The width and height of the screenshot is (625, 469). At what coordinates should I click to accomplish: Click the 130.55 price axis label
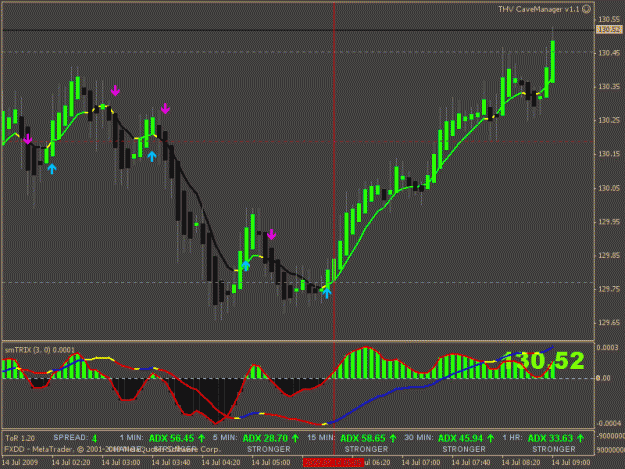pyautogui.click(x=609, y=19)
